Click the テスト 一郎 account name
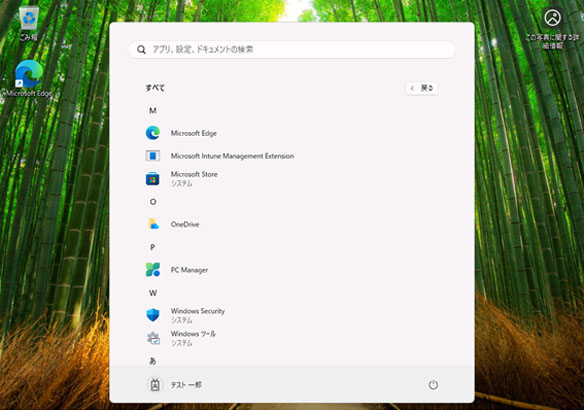This screenshot has height=410, width=584. [x=186, y=385]
